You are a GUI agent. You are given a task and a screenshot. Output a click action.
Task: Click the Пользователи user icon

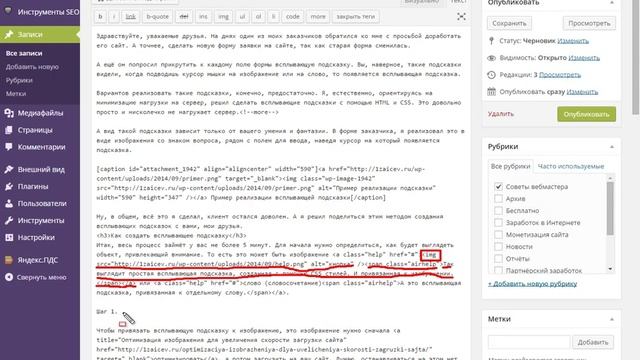pyautogui.click(x=9, y=203)
